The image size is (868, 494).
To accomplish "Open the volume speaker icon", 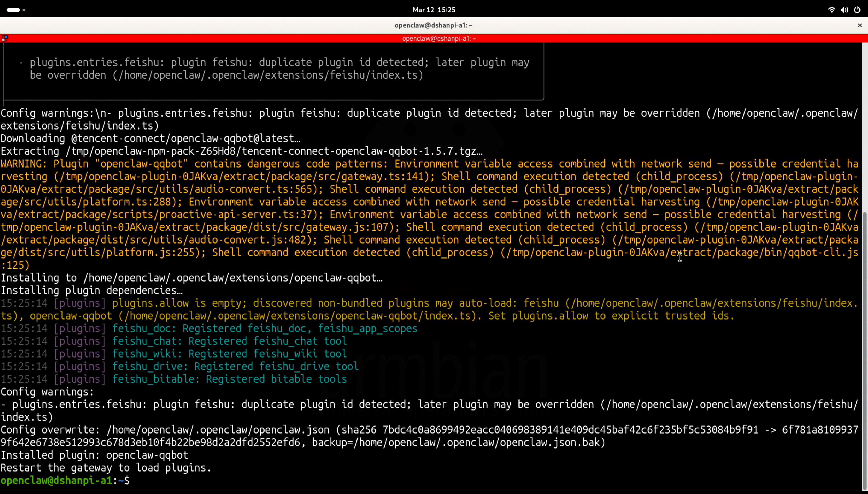I will pos(844,10).
